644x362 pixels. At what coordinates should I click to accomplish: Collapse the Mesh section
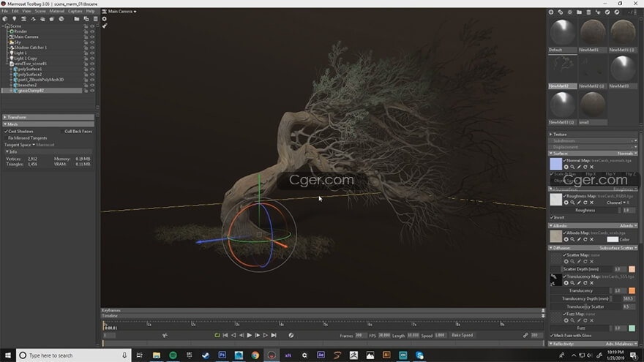[x=48, y=124]
